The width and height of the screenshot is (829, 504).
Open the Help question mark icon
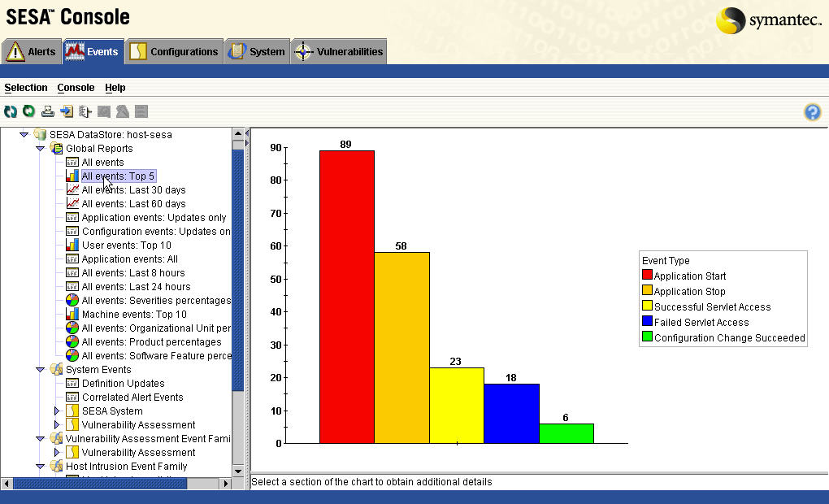[813, 112]
